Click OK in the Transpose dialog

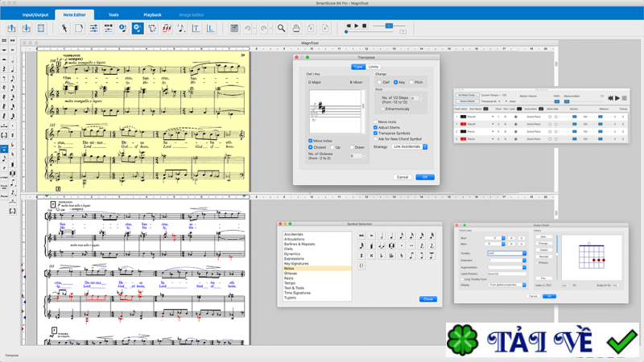424,177
